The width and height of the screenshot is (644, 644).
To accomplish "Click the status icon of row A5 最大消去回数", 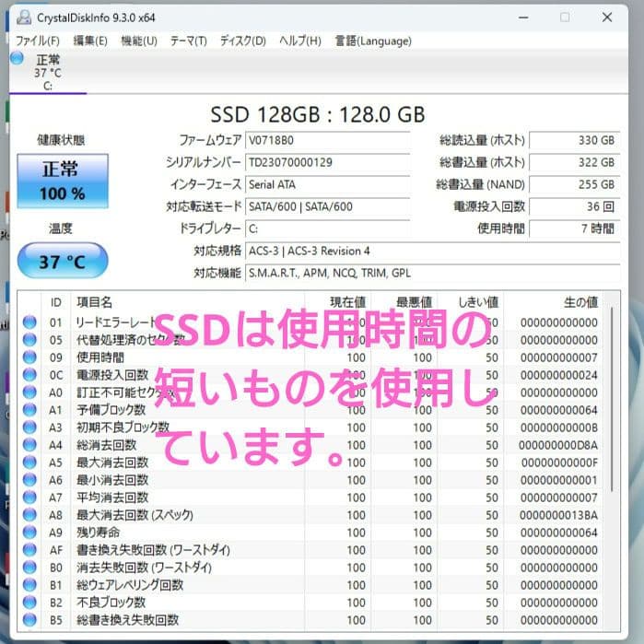I will click(29, 463).
